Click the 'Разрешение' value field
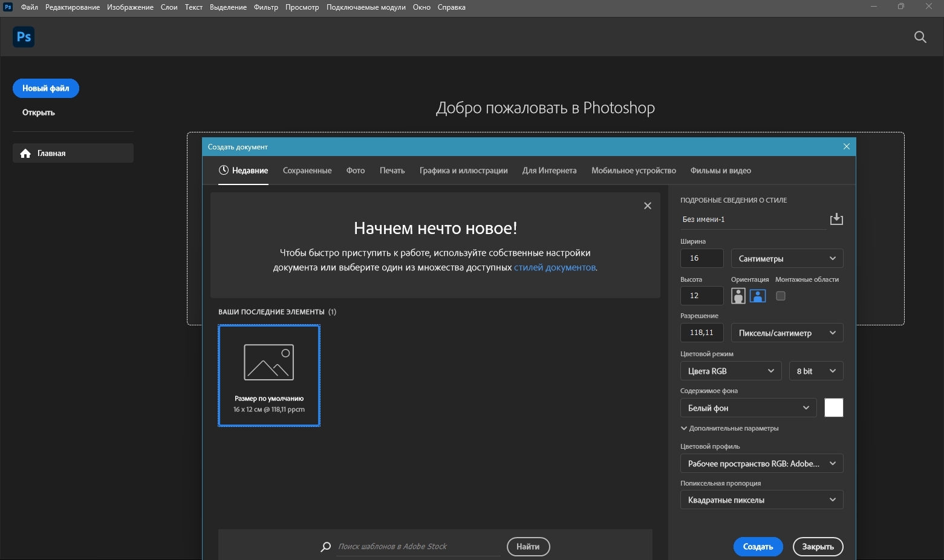Image resolution: width=944 pixels, height=560 pixels. pos(701,333)
